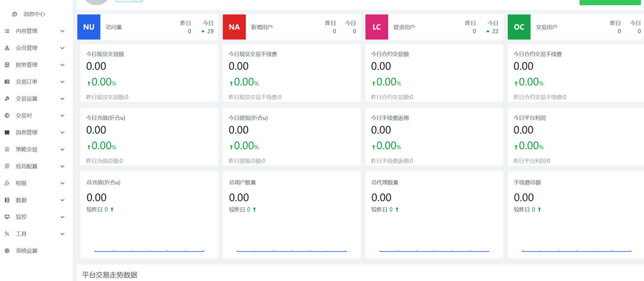Click the message center chat icon
Image resolution: width=644 pixels, height=281 pixels.
pos(15,14)
